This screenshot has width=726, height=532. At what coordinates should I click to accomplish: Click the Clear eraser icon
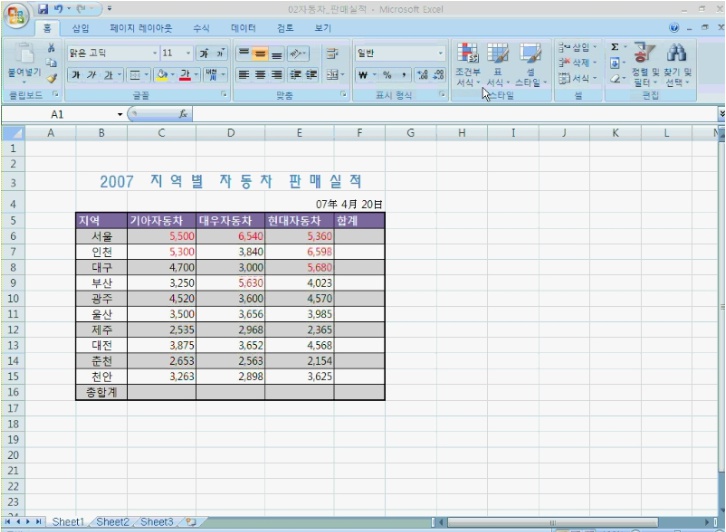615,79
